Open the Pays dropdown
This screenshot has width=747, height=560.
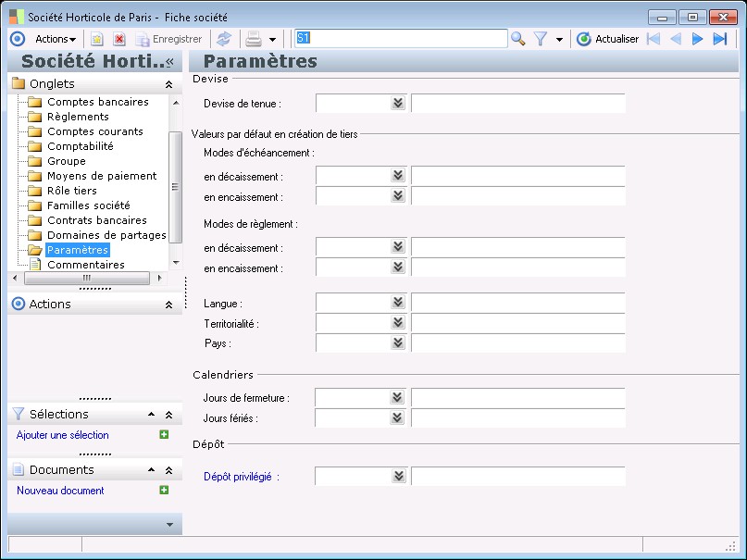point(398,342)
